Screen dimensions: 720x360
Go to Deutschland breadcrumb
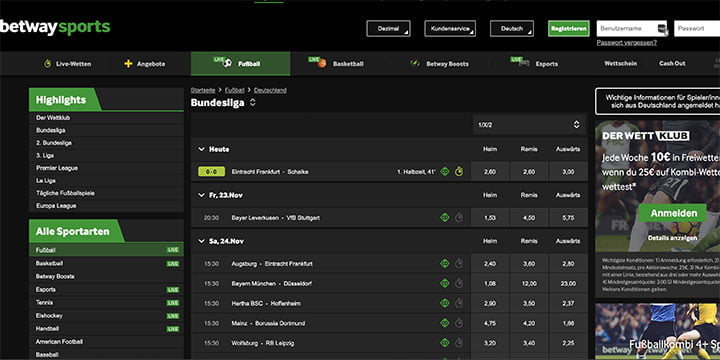[x=270, y=90]
